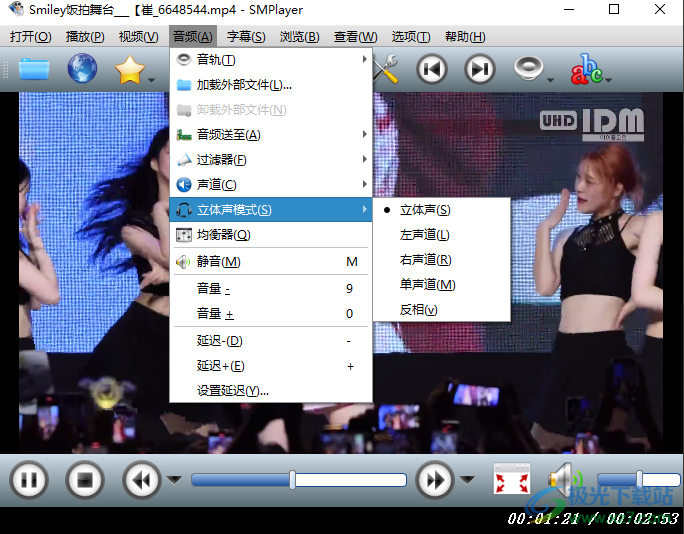The width and height of the screenshot is (684, 534).
Task: Click the open file folder icon
Action: click(x=33, y=69)
